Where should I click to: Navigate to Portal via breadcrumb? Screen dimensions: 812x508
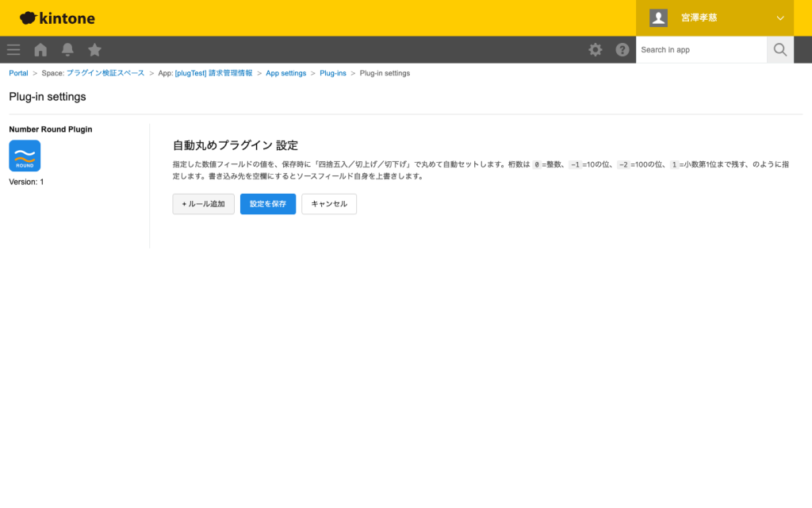pyautogui.click(x=18, y=72)
